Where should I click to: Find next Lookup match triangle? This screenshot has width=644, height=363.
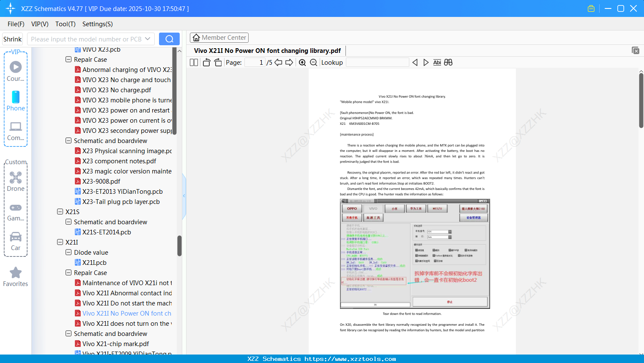[426, 62]
